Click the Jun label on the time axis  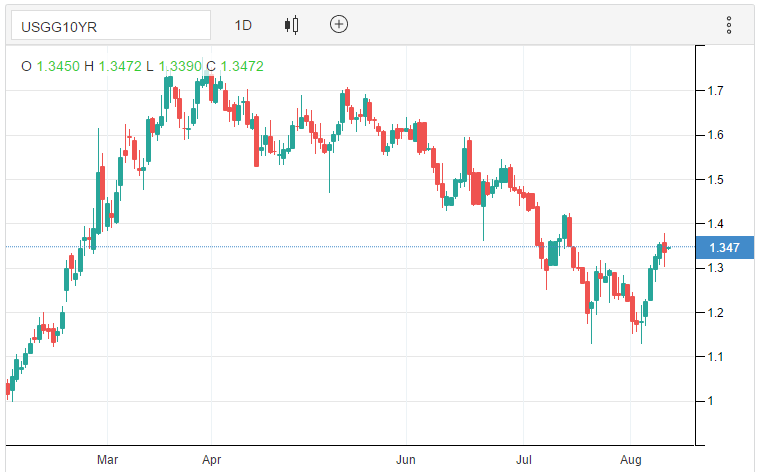click(x=406, y=461)
